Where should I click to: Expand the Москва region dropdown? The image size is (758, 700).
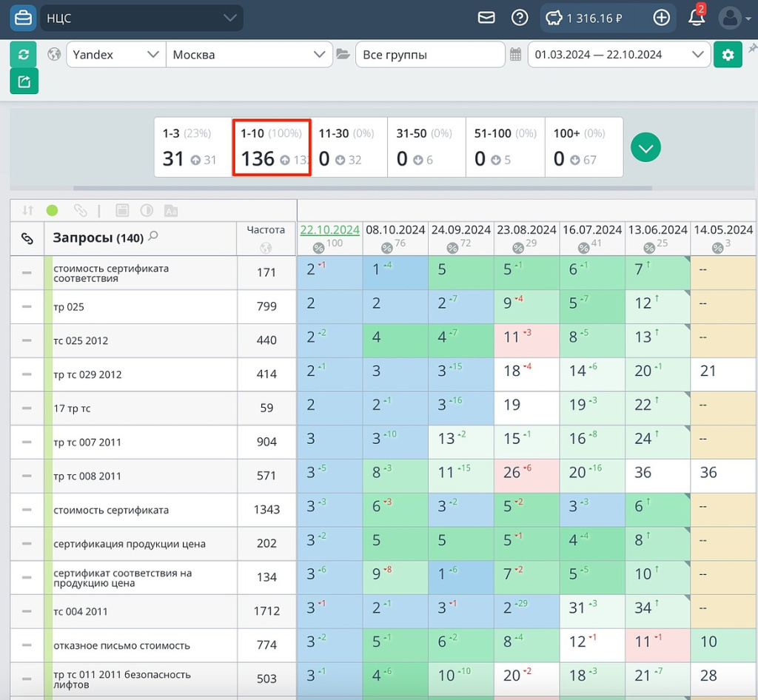(249, 55)
